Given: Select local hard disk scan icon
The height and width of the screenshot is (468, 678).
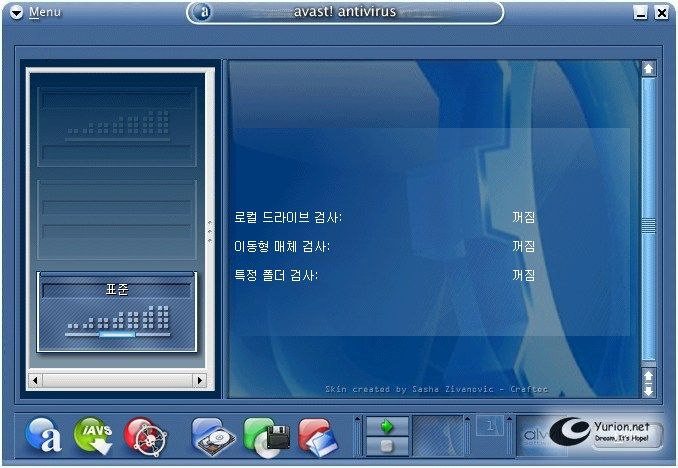Looking at the screenshot, I should pyautogui.click(x=213, y=436).
